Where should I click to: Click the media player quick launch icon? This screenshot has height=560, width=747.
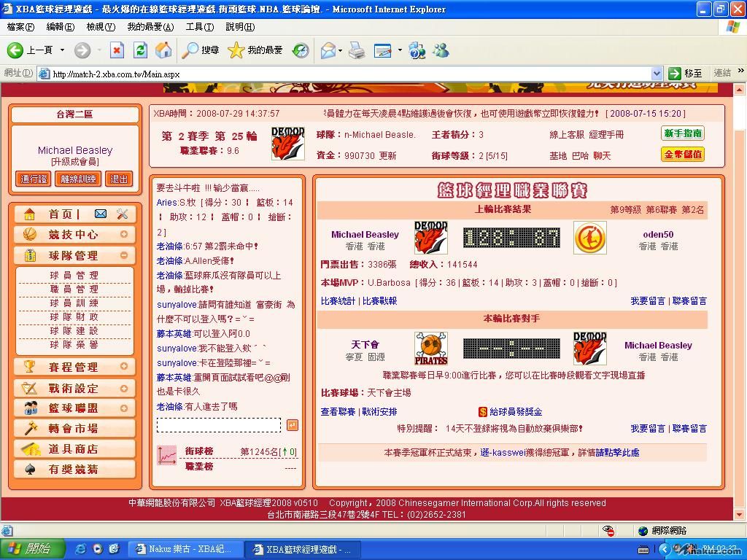pos(98,549)
